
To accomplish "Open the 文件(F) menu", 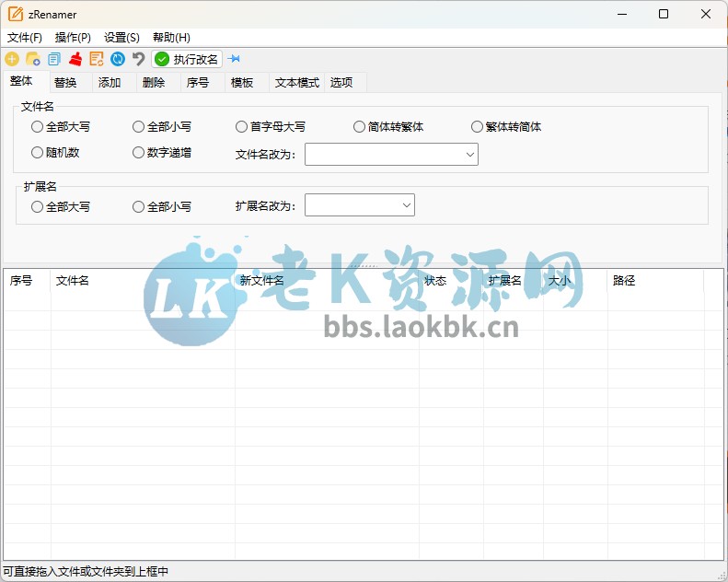I will pos(25,37).
